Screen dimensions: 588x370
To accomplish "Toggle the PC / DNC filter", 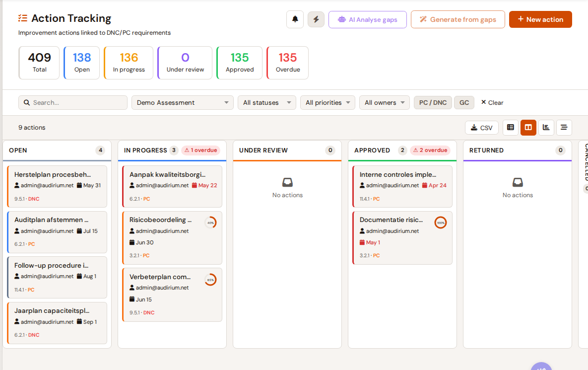I will click(x=433, y=102).
